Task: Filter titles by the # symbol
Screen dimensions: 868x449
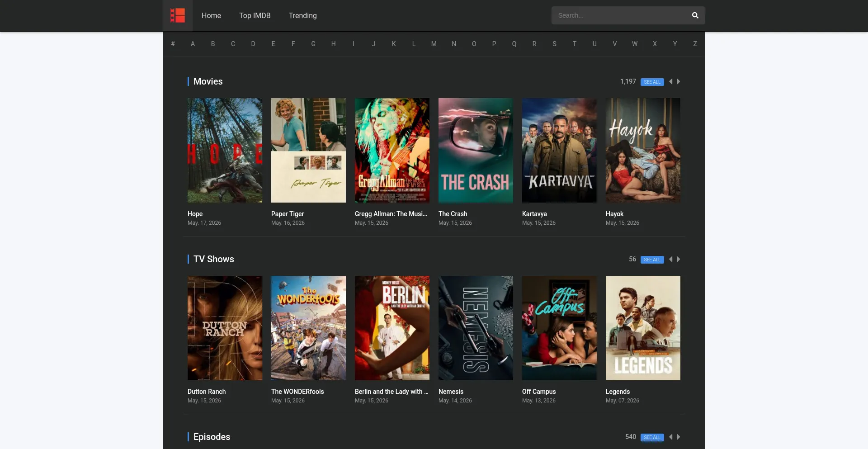Action: (173, 44)
